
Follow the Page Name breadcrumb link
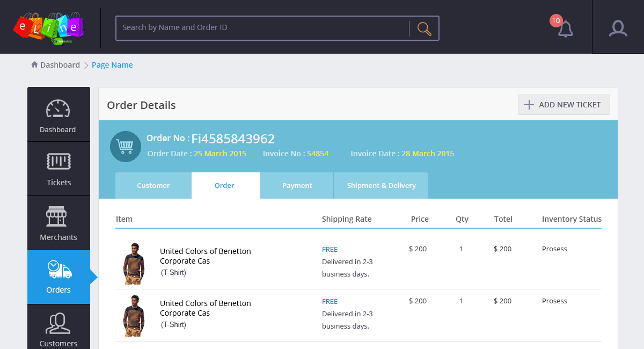point(112,65)
